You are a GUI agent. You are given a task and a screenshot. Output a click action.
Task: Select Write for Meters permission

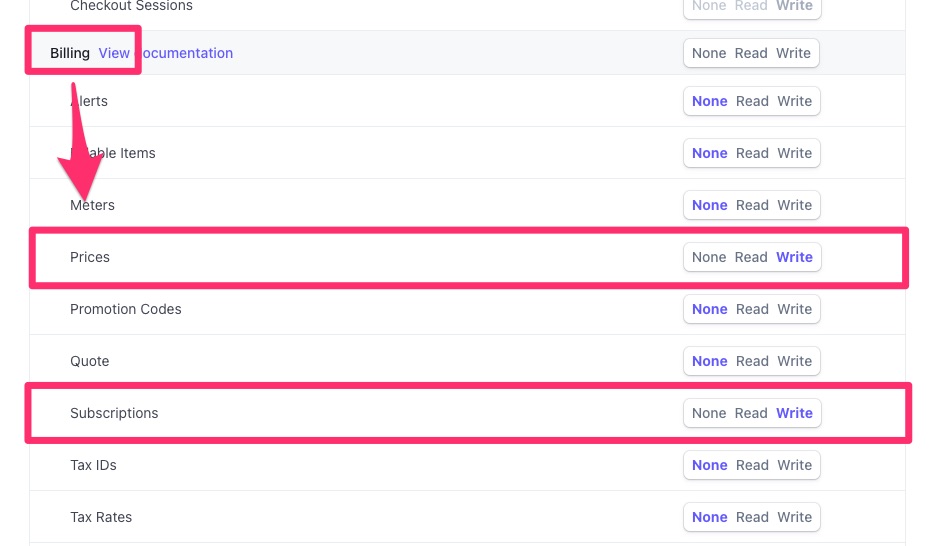pyautogui.click(x=794, y=205)
